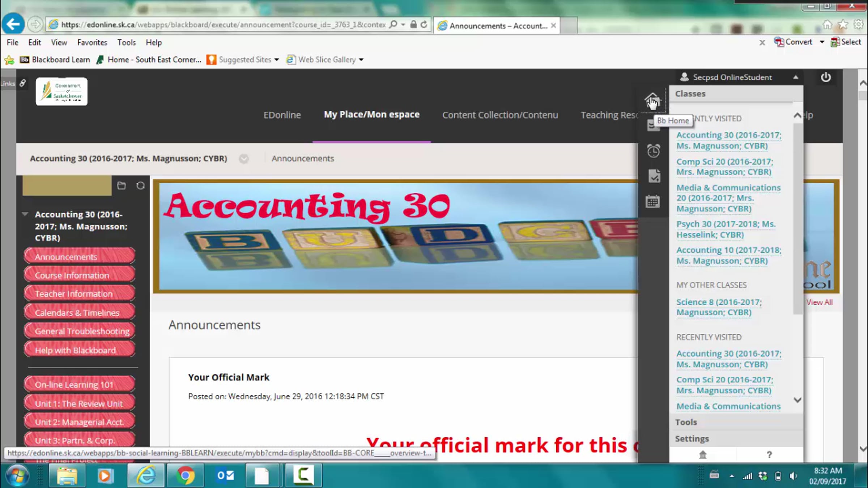Switch to the EDonline tab
The width and height of the screenshot is (868, 488).
[x=282, y=115]
